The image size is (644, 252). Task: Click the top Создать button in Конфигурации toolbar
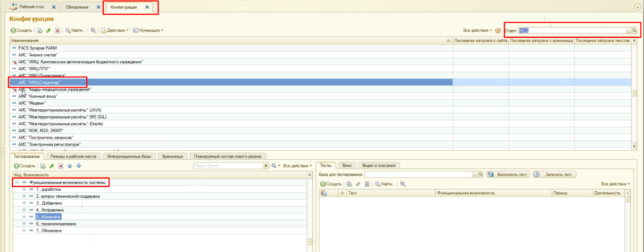pyautogui.click(x=21, y=31)
